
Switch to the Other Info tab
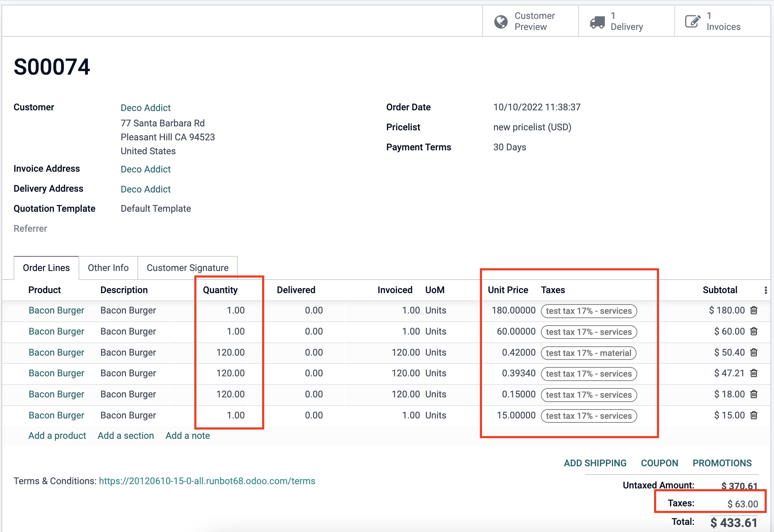[108, 268]
